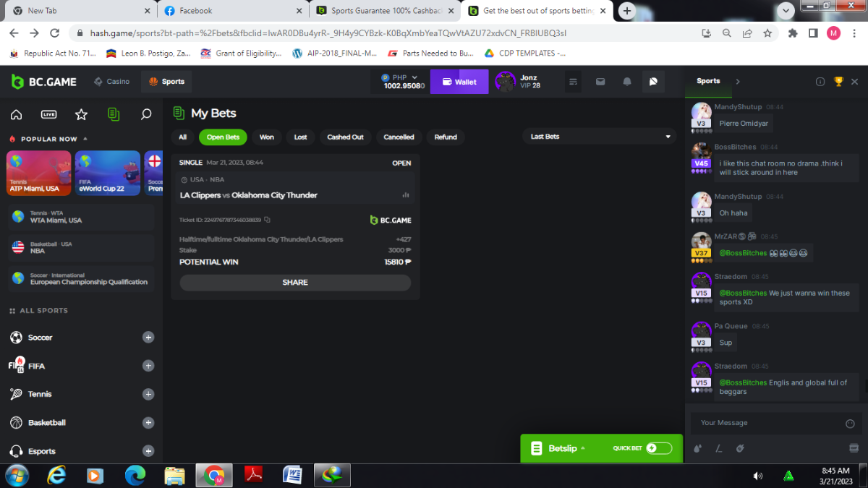Open the ATP Miami tennis thumbnail
Image resolution: width=868 pixels, height=488 pixels.
(38, 174)
